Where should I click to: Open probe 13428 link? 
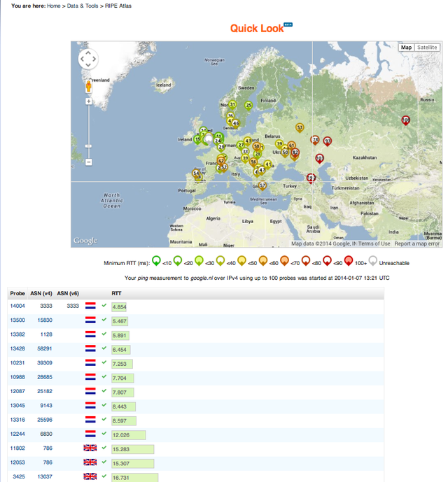17,348
